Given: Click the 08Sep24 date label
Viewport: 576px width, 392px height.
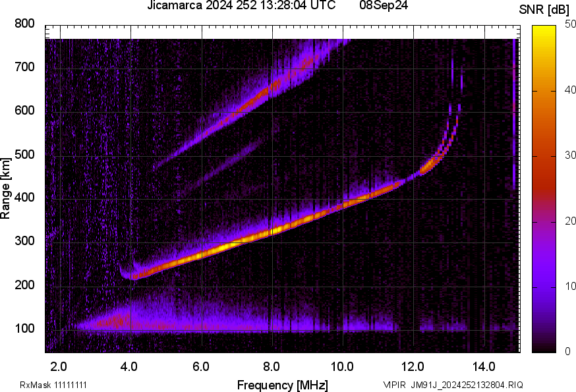Looking at the screenshot, I should (384, 6).
